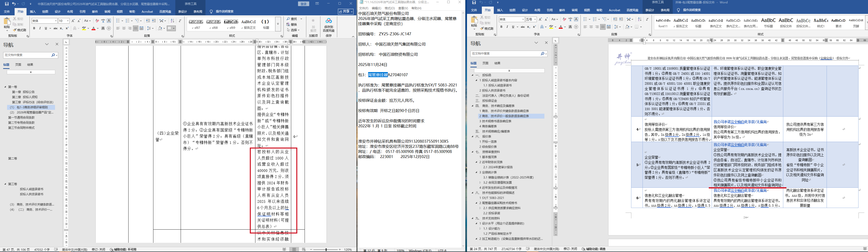This screenshot has width=868, height=252.
Task: Open font size dropdown showing 10 in left Word
Action: [68, 21]
